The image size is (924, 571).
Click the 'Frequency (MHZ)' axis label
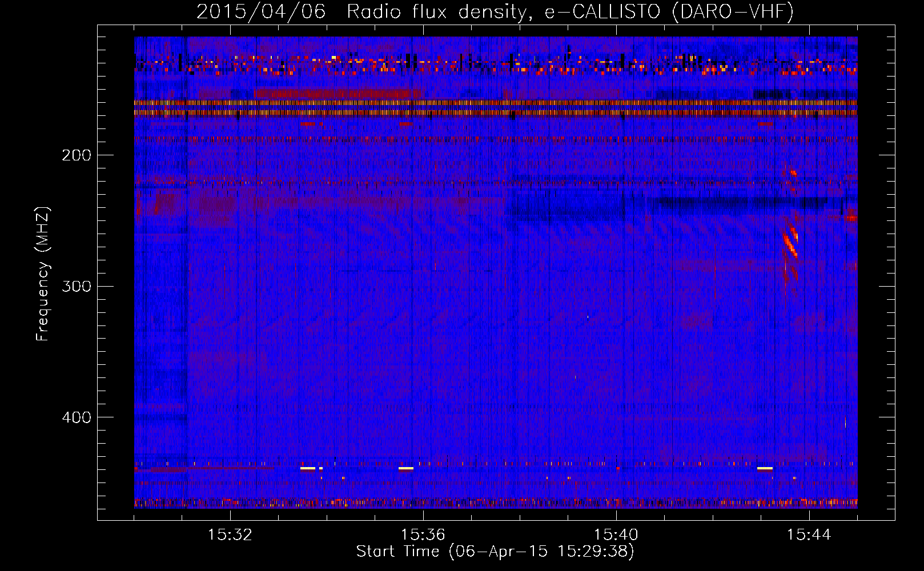coord(43,274)
